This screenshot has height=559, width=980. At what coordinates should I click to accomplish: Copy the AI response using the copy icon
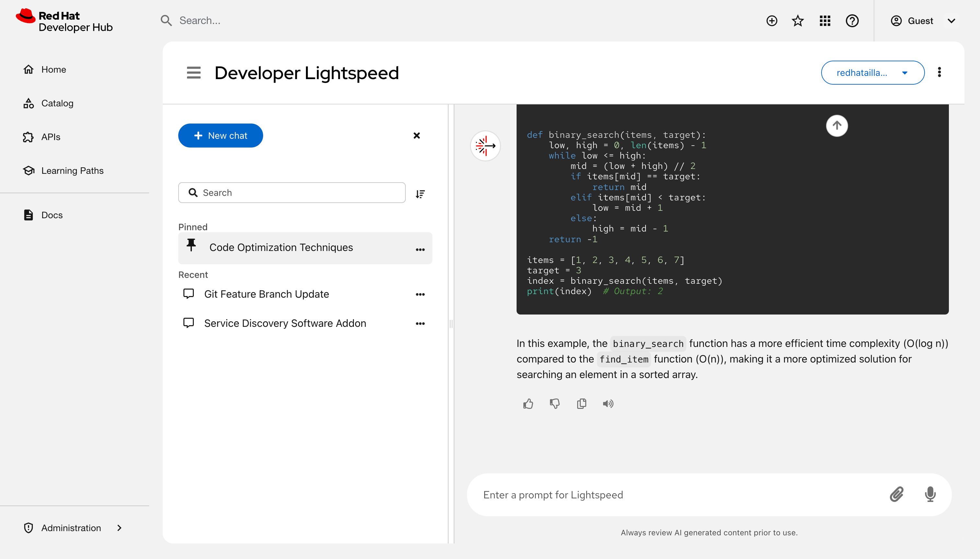click(581, 403)
